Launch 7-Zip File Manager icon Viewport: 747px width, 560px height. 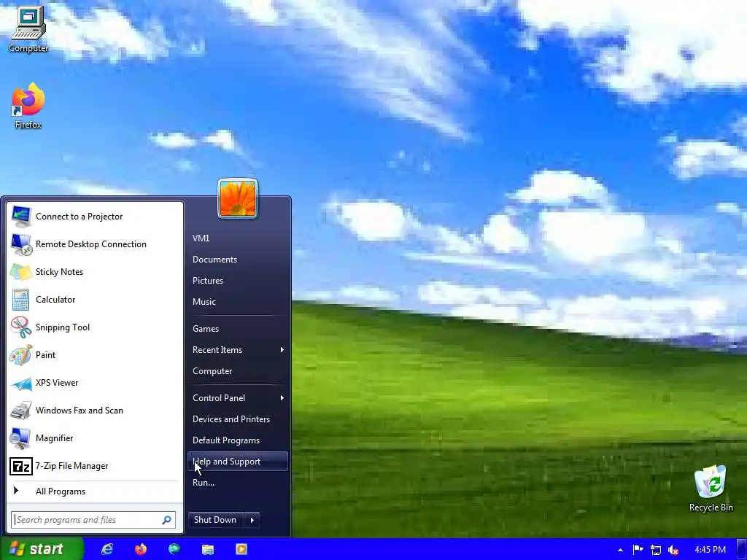click(x=21, y=466)
